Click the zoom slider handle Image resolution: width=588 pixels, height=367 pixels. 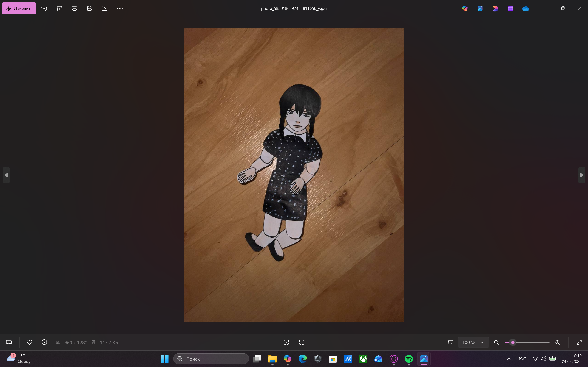click(x=513, y=342)
